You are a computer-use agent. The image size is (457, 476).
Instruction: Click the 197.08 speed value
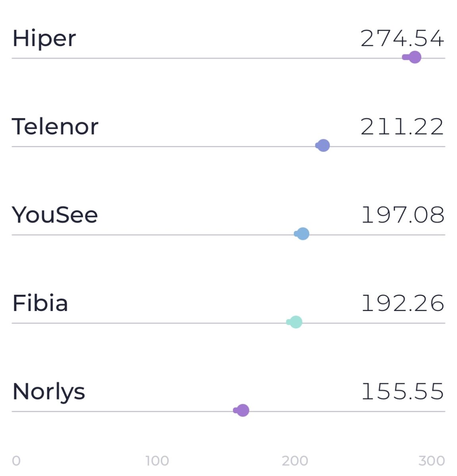click(403, 215)
